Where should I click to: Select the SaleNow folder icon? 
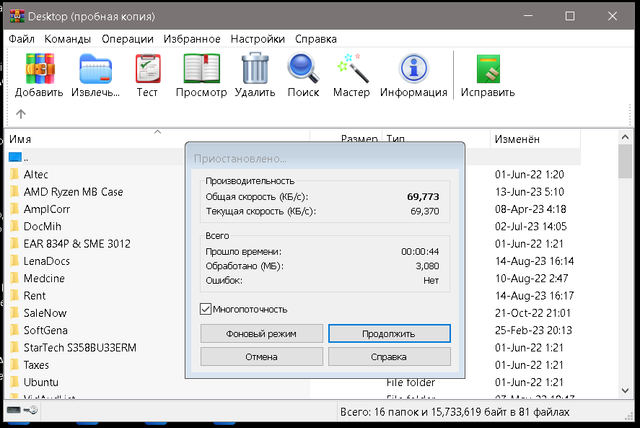(x=15, y=313)
